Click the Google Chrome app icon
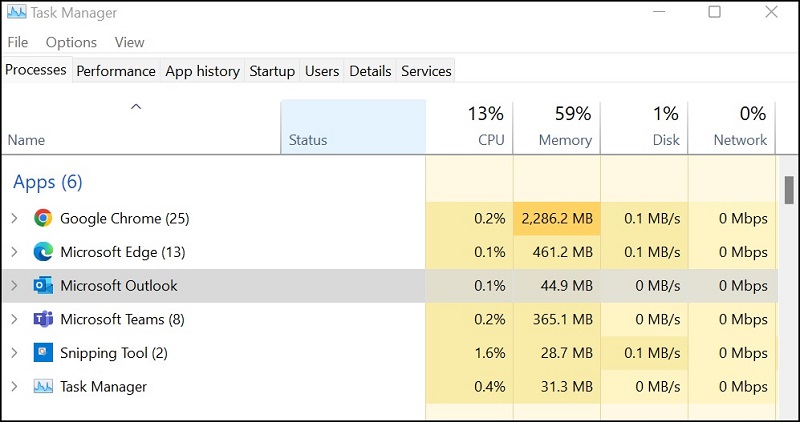 (43, 218)
